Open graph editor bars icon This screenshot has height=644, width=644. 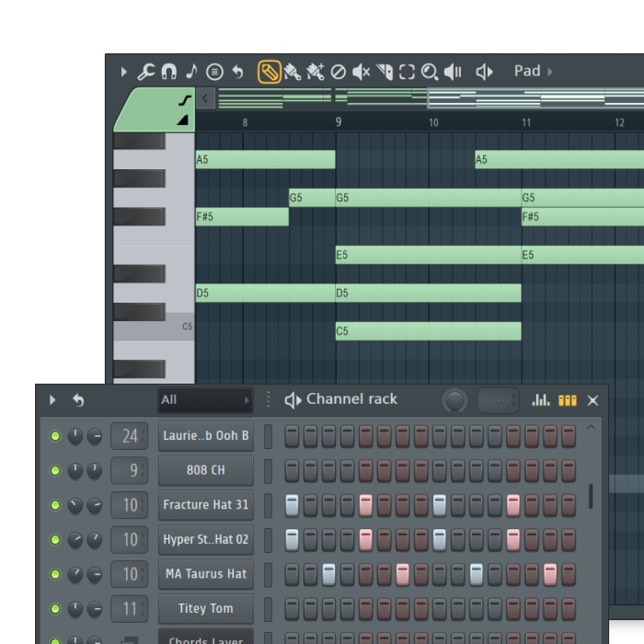tap(541, 400)
